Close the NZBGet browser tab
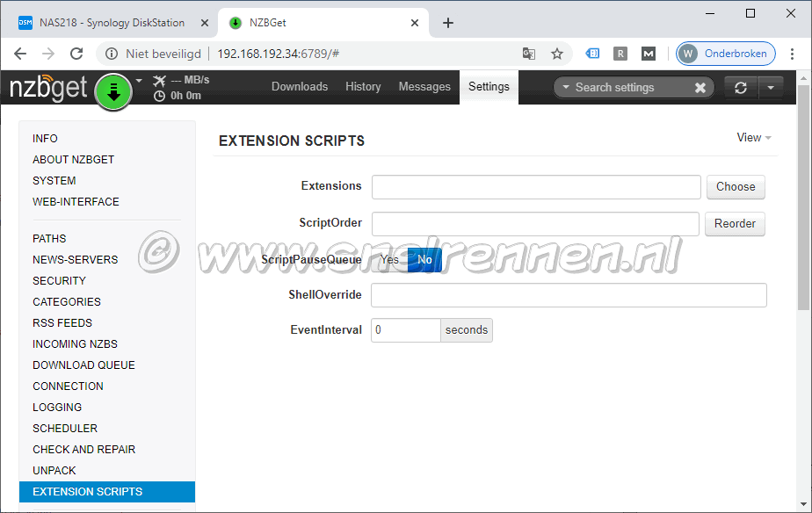The width and height of the screenshot is (812, 513). 415,23
